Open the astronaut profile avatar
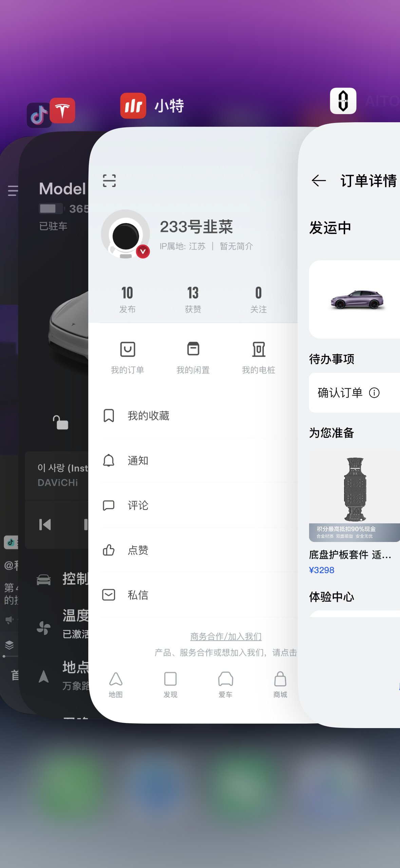 [126, 234]
